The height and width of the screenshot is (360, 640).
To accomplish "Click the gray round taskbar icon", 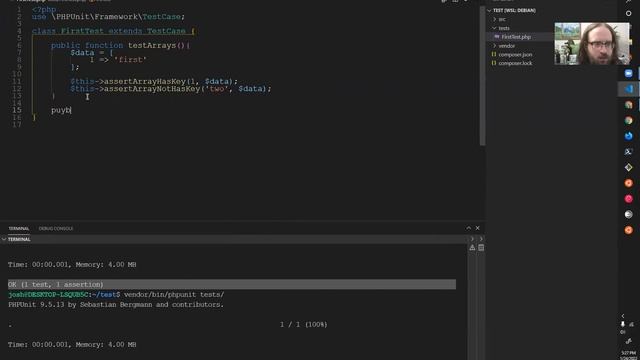I will coord(629,214).
